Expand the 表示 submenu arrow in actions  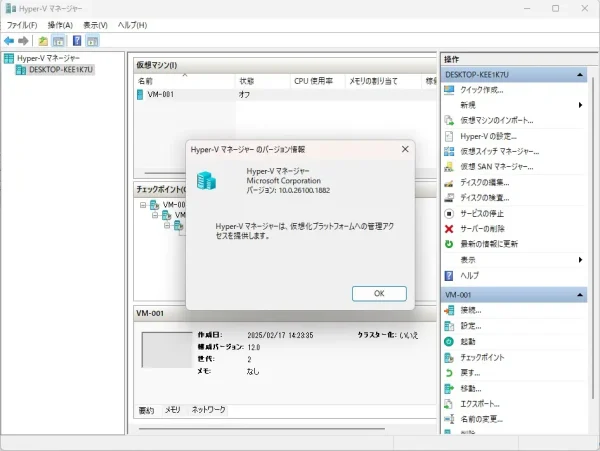point(580,260)
